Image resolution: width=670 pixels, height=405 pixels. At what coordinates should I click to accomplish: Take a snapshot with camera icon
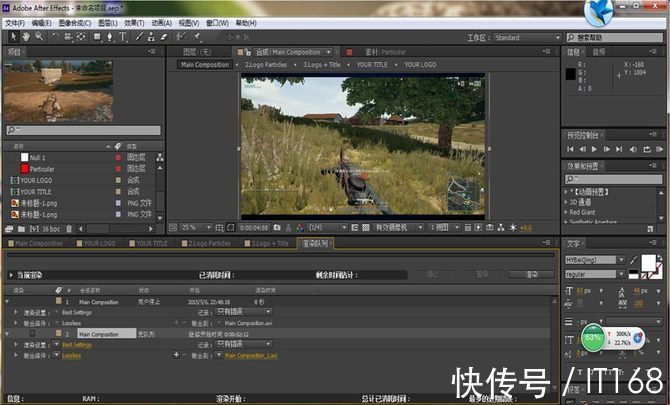pyautogui.click(x=277, y=228)
